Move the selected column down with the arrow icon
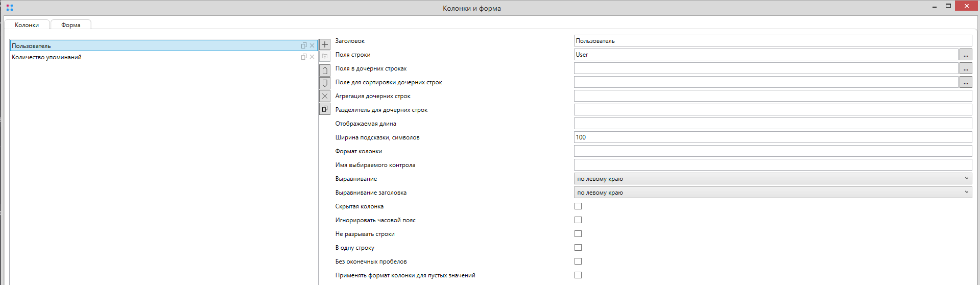The image size is (980, 285). [x=325, y=83]
